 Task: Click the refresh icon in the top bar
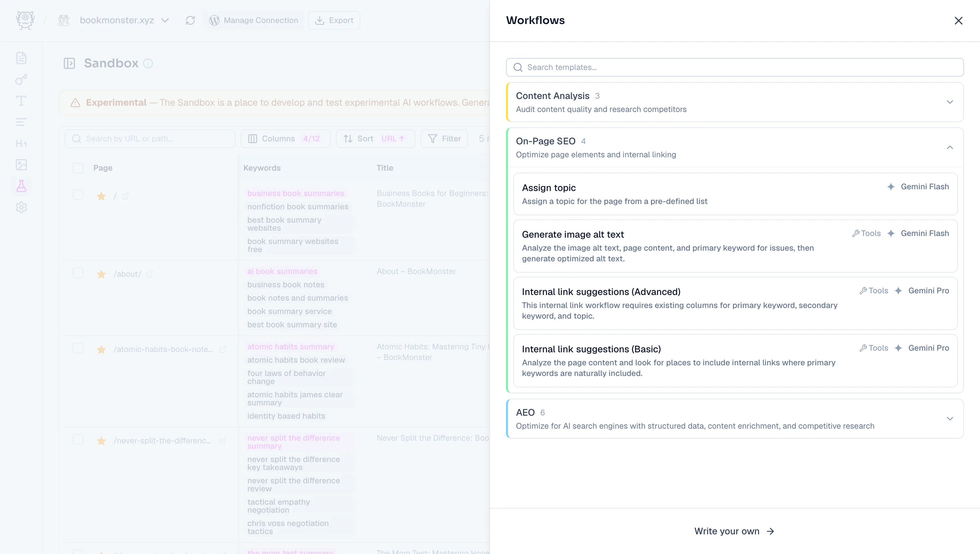pos(190,21)
